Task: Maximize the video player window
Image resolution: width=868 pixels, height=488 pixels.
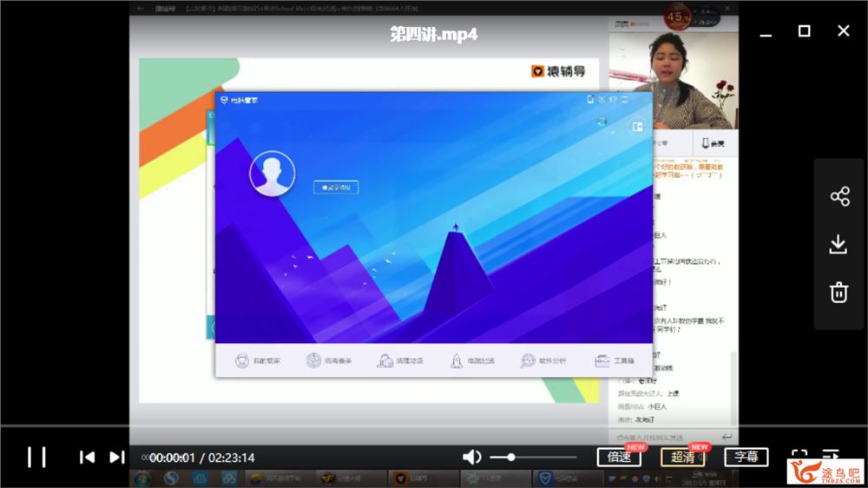Action: click(x=805, y=31)
